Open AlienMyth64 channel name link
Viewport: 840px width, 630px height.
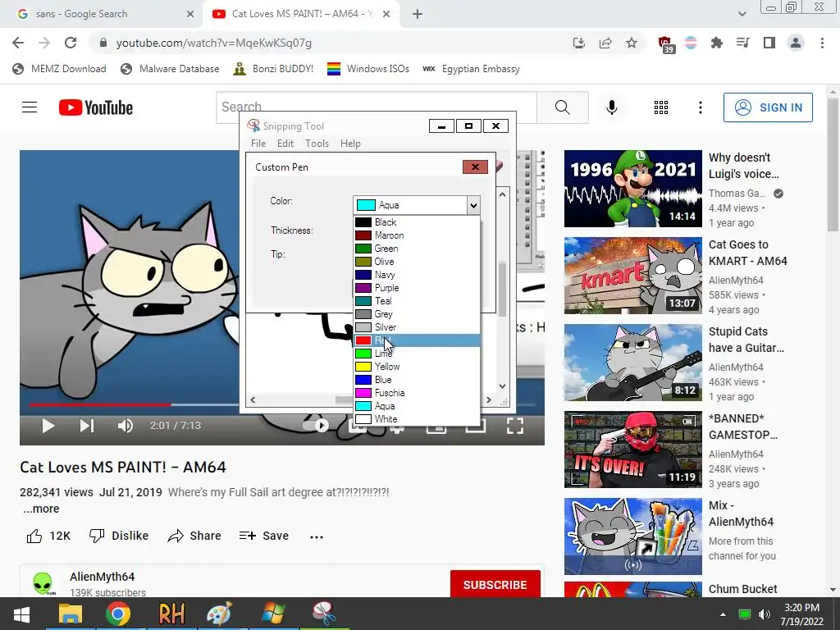[x=103, y=577]
